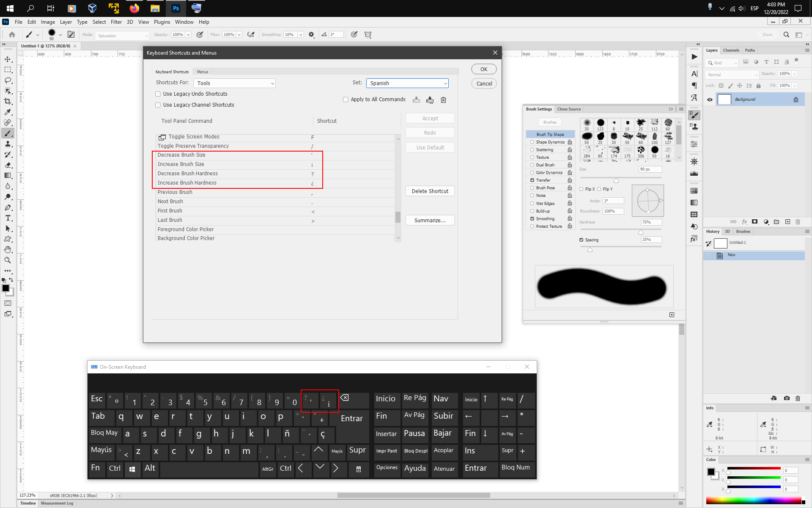Select the Zoom tool

pyautogui.click(x=8, y=260)
